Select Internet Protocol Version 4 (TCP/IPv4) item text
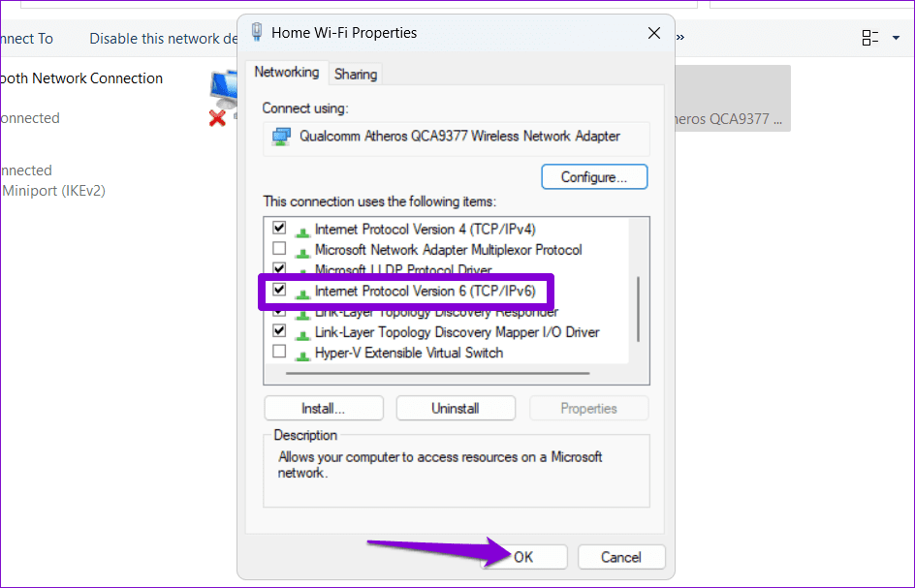The width and height of the screenshot is (915, 588). click(425, 230)
